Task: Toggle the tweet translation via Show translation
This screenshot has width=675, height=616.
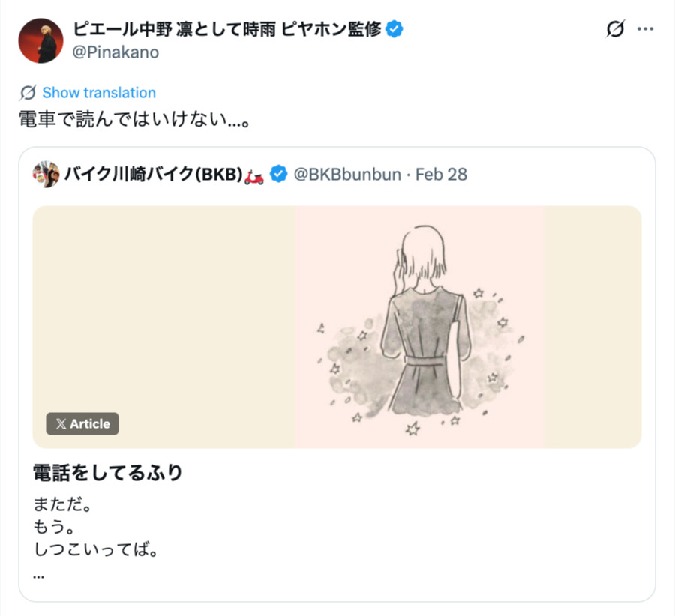Action: point(98,92)
